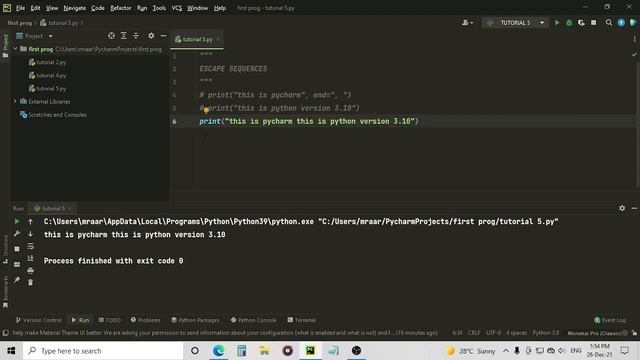
Task: Run with coverage icon in toolbar
Action: tap(581, 23)
